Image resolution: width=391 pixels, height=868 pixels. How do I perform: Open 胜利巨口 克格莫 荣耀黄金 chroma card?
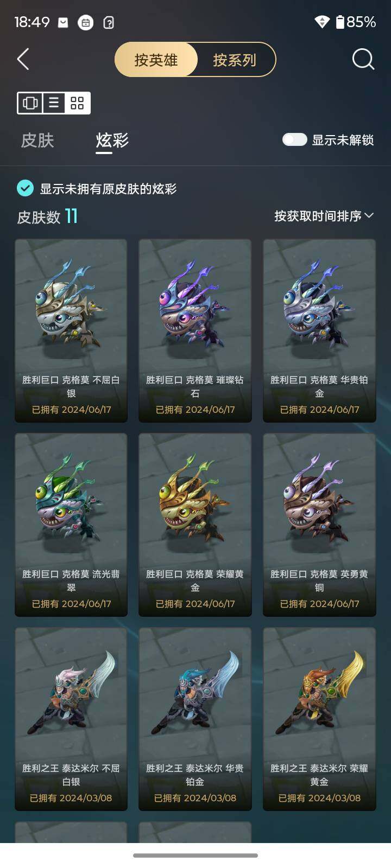195,525
